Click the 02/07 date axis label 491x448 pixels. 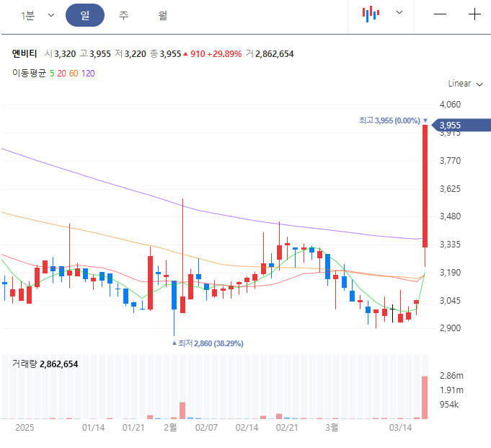tap(206, 428)
